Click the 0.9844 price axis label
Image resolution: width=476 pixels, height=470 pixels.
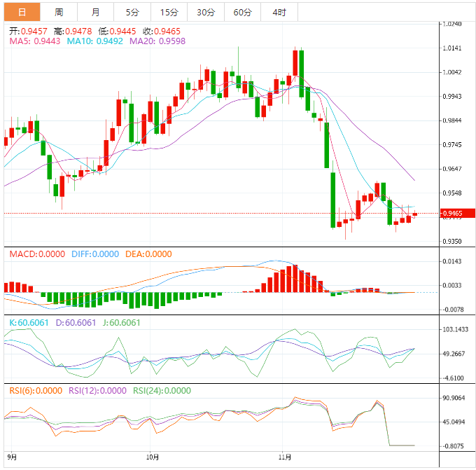pyautogui.click(x=452, y=120)
